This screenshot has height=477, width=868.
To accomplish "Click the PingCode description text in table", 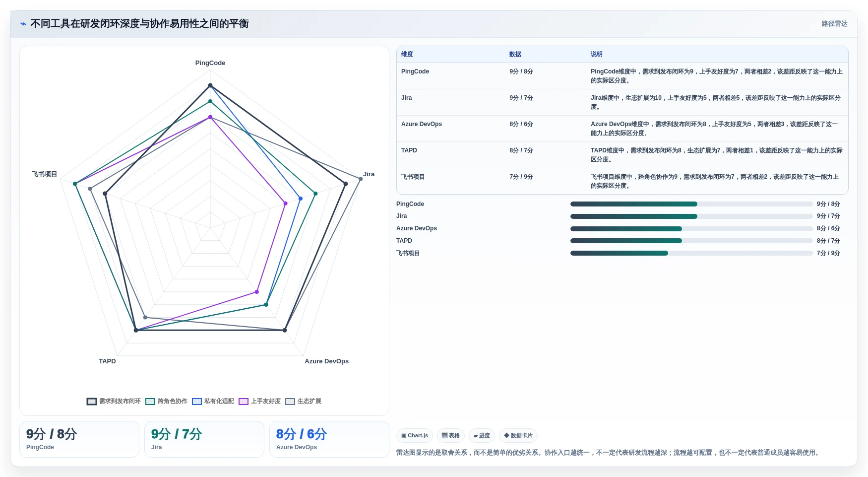I will pyautogui.click(x=717, y=76).
